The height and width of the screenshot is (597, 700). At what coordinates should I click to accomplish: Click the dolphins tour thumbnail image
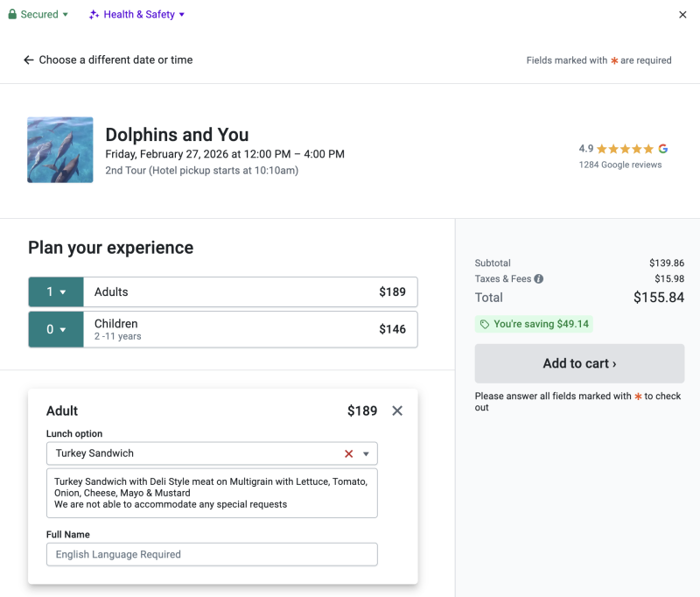pos(59,149)
